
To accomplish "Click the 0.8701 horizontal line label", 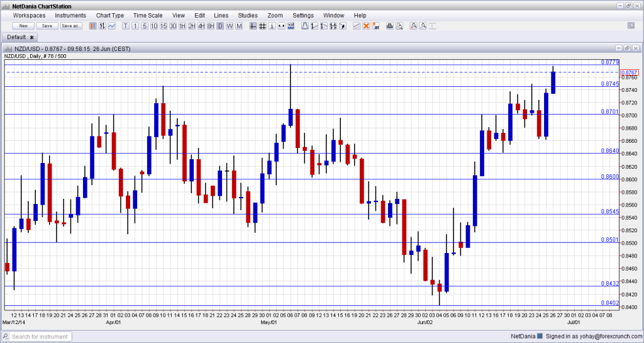I will 609,111.
